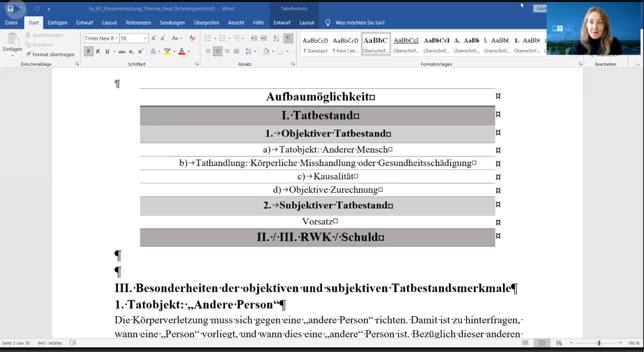This screenshot has width=644, height=352.
Task: Click proofing check icon in status bar
Action: tap(73, 343)
